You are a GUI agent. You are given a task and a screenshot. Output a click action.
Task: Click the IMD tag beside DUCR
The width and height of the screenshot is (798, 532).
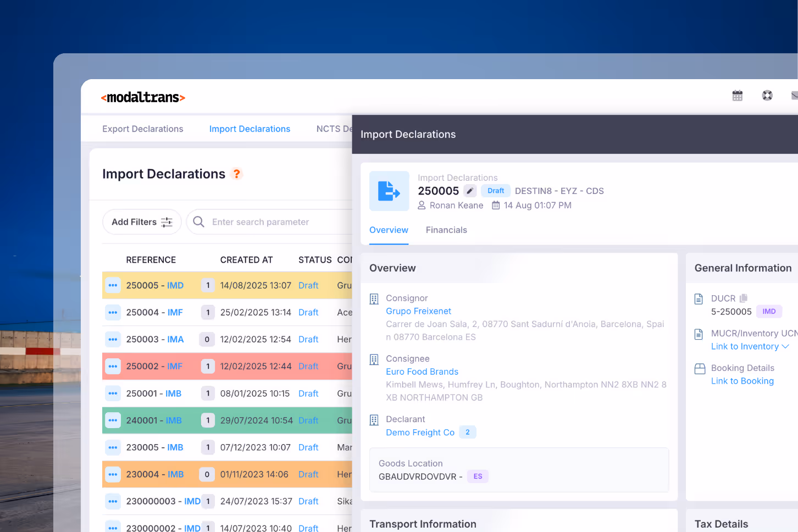pos(769,312)
